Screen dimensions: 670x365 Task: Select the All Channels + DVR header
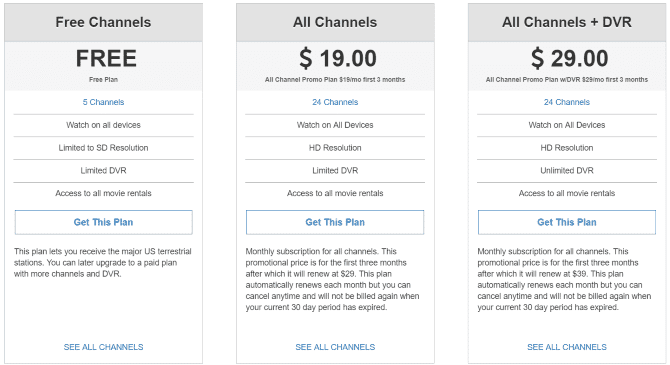tap(567, 22)
